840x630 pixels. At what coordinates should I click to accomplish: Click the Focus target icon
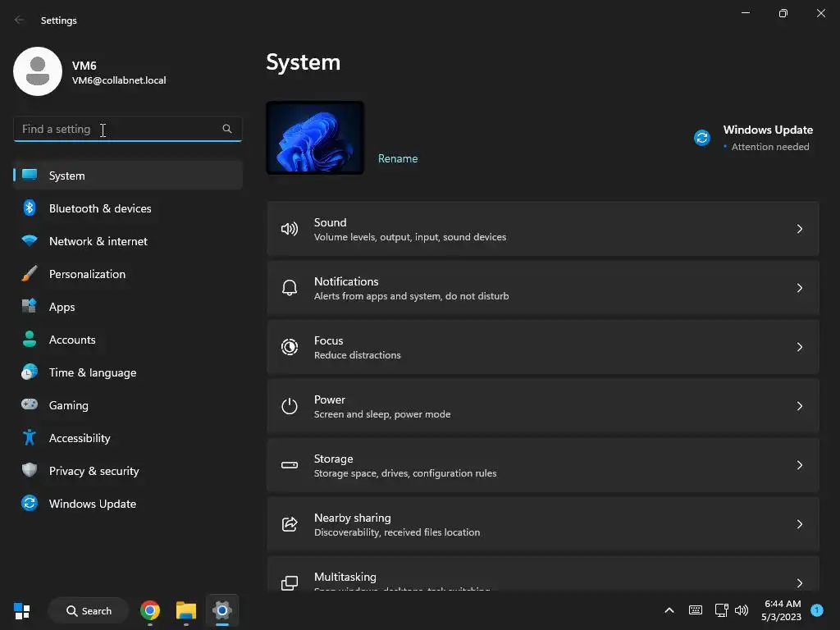point(290,347)
